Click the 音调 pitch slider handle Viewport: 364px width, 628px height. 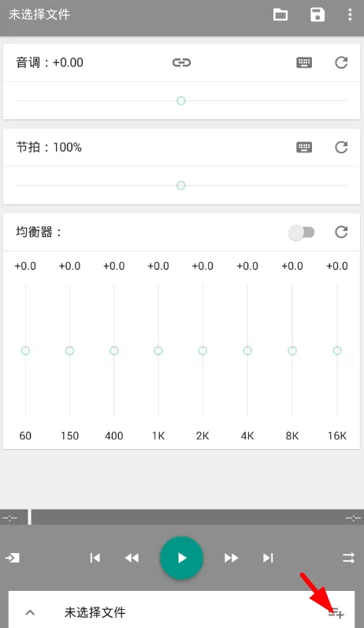click(x=181, y=100)
